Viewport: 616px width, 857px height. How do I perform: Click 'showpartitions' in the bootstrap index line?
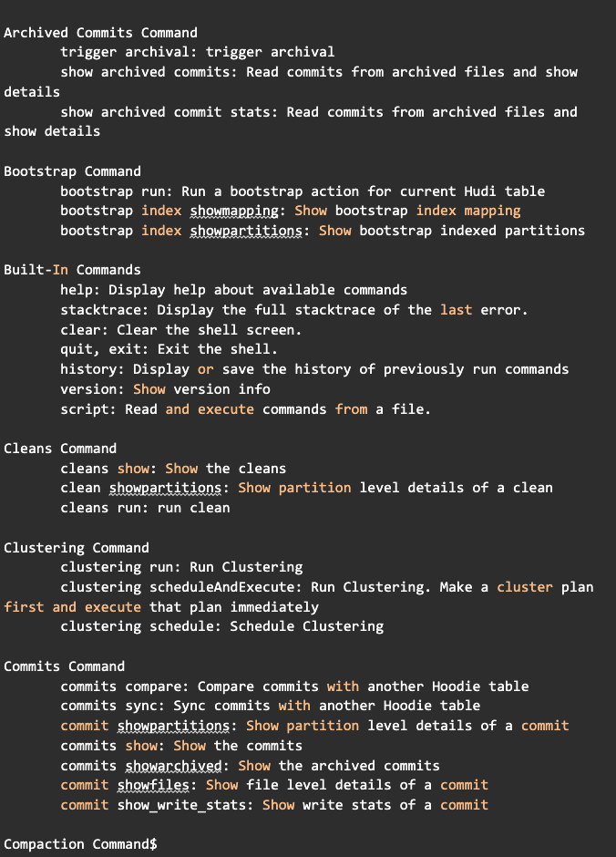tap(246, 232)
